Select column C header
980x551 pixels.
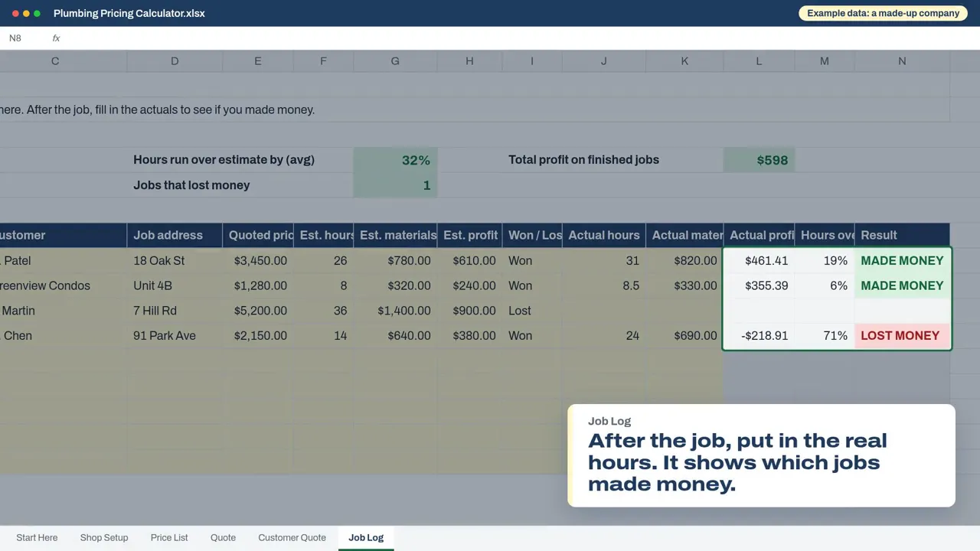55,61
